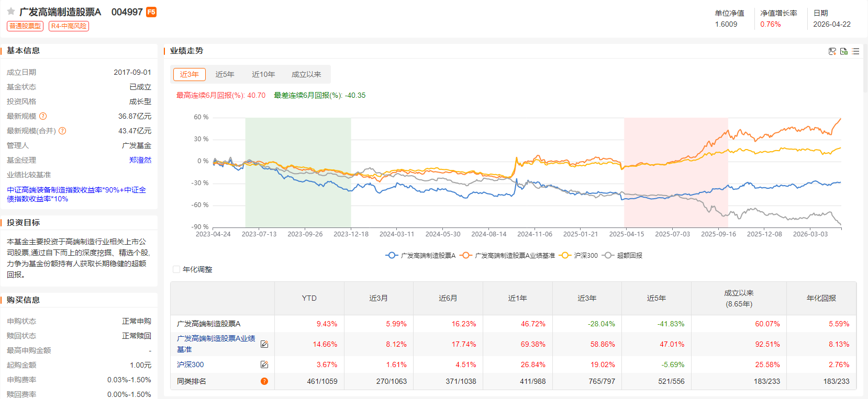The height and width of the screenshot is (399, 868).
Task: Toggle 超额回报 series in chart legend
Action: [x=622, y=256]
